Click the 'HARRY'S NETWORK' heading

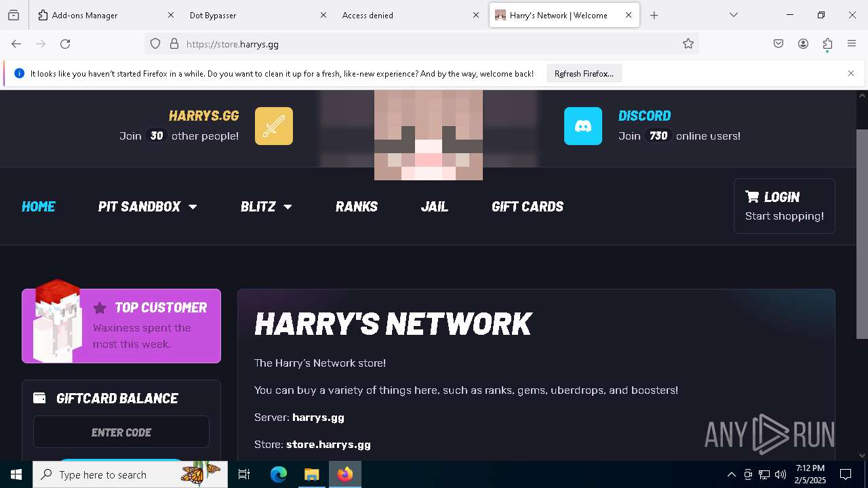coord(393,324)
